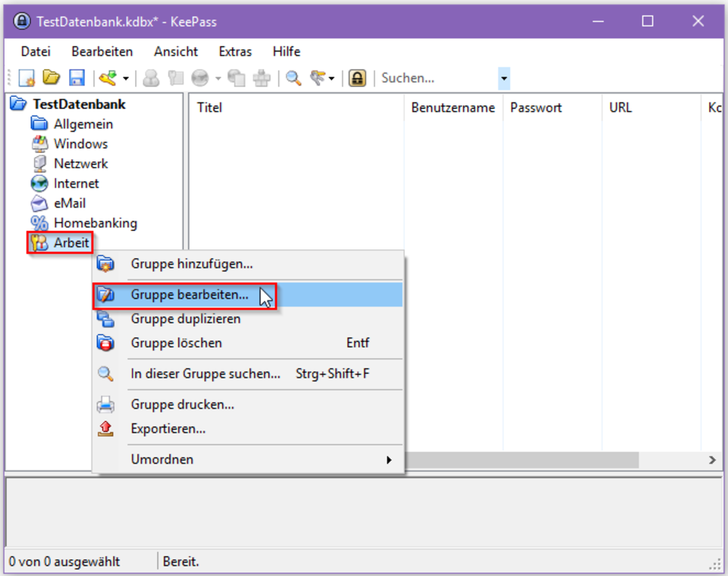
Task: Click the Internet globe group icon
Action: (39, 183)
